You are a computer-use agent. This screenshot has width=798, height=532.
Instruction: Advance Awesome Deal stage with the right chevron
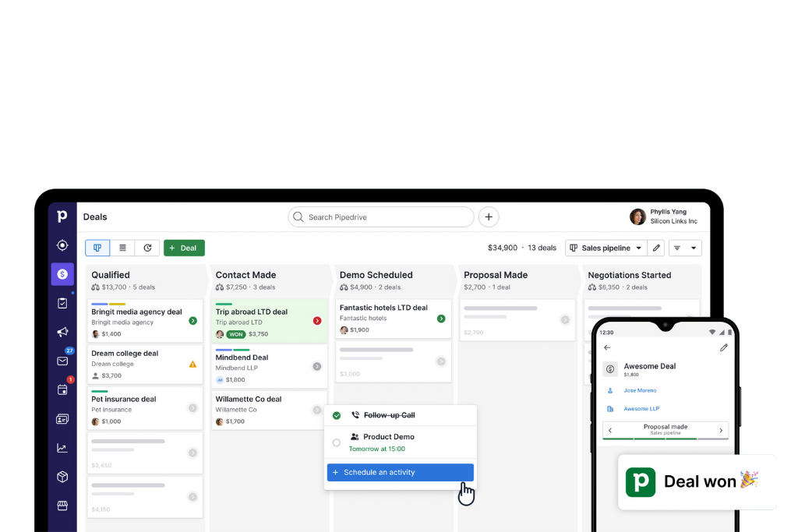coord(721,430)
